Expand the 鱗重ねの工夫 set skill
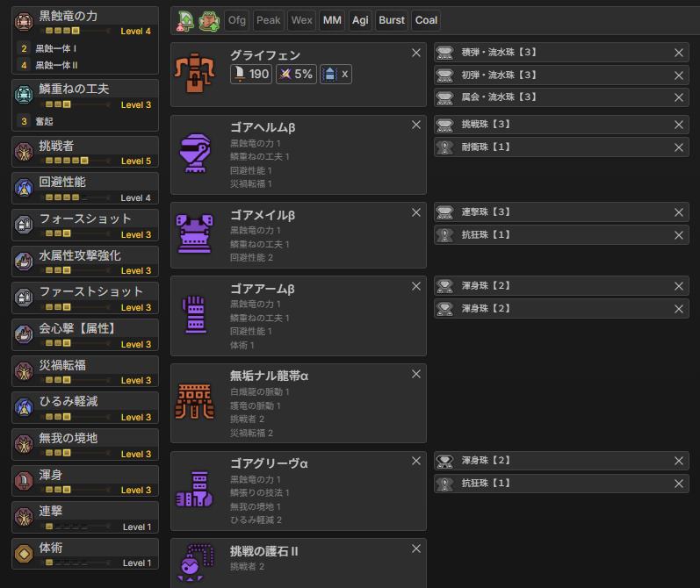The width and height of the screenshot is (700, 588). (x=85, y=96)
